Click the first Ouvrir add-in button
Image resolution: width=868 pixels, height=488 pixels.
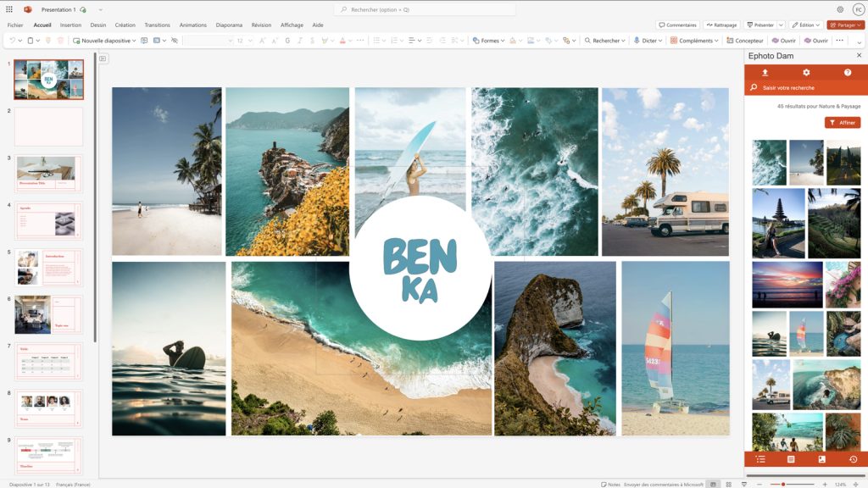point(783,41)
